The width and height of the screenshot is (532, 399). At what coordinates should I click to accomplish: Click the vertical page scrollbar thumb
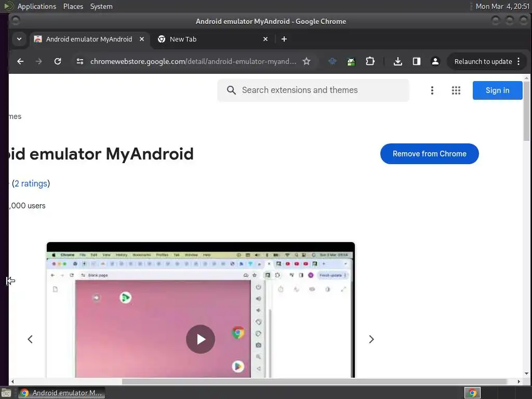click(x=526, y=111)
